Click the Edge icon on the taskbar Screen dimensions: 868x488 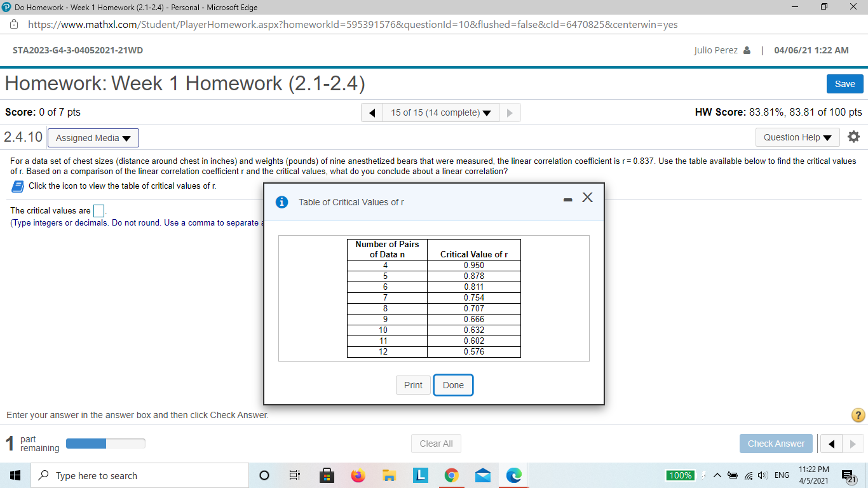[x=513, y=475]
